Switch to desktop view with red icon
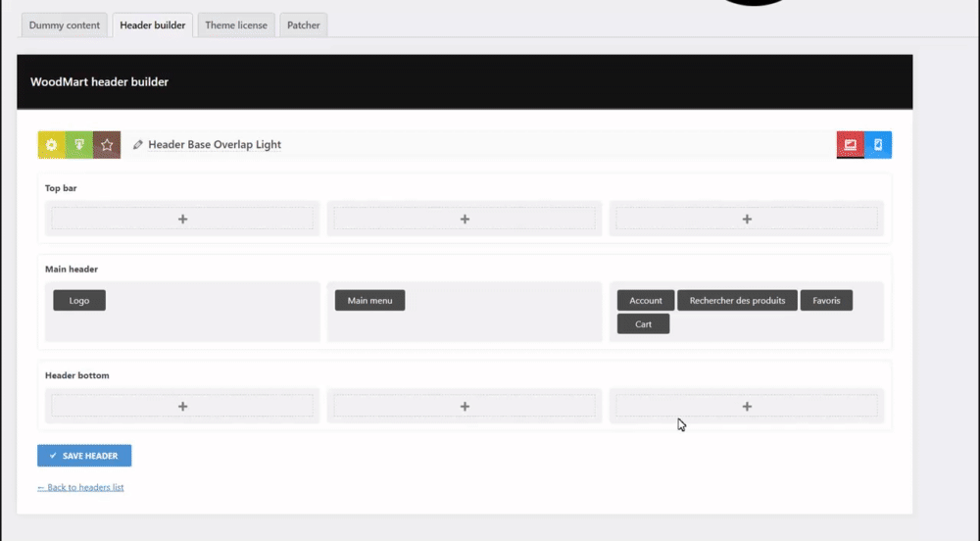 coord(850,145)
